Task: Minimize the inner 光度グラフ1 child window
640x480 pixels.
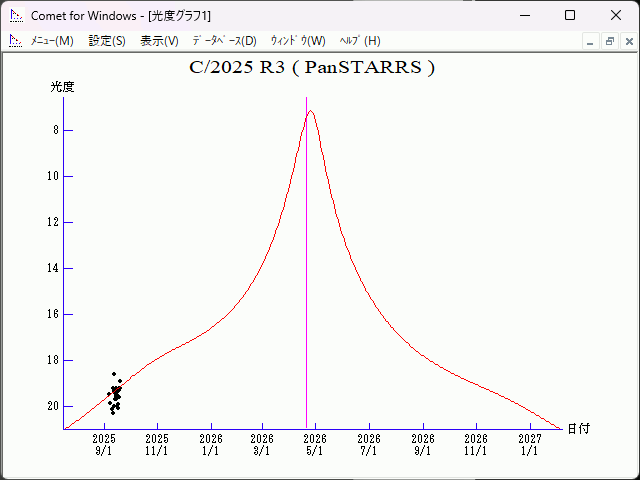Action: point(590,41)
